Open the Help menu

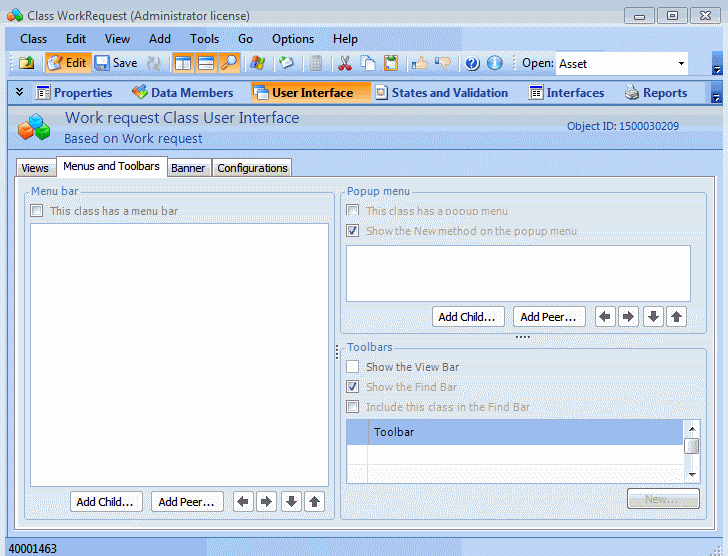coord(345,39)
